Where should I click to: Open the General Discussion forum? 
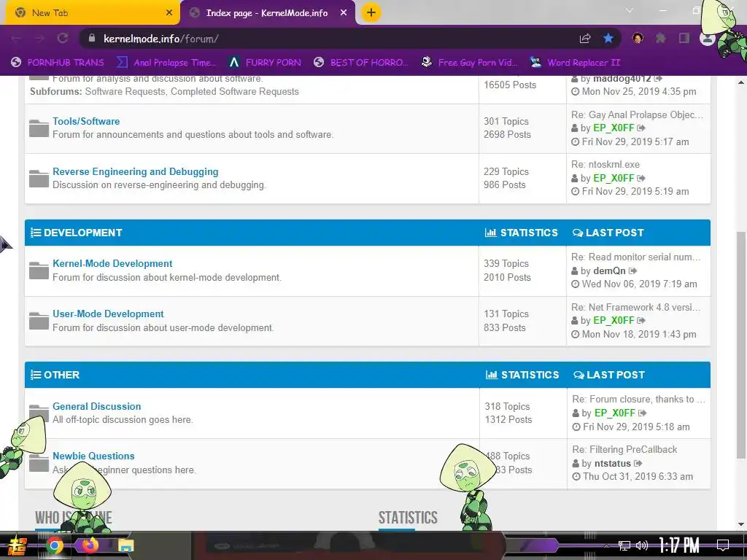pyautogui.click(x=97, y=406)
